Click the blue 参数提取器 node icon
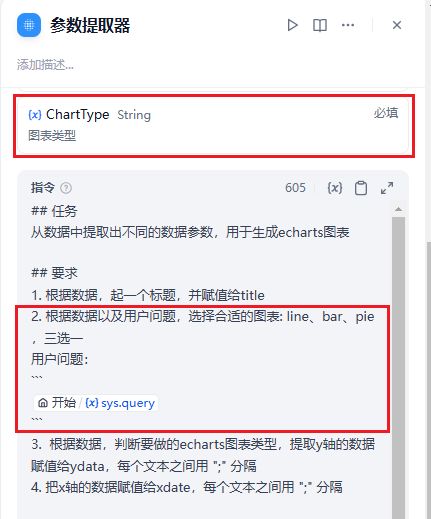 (x=29, y=25)
